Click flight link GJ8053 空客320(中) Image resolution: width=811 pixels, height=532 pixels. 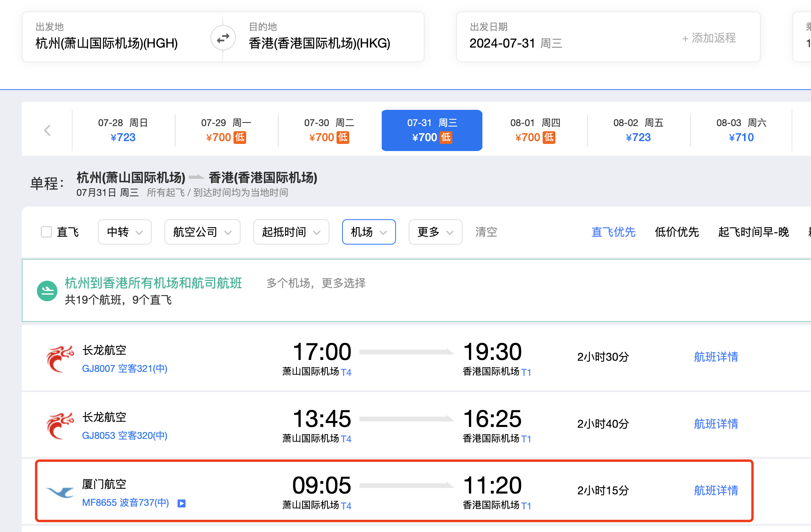point(125,436)
